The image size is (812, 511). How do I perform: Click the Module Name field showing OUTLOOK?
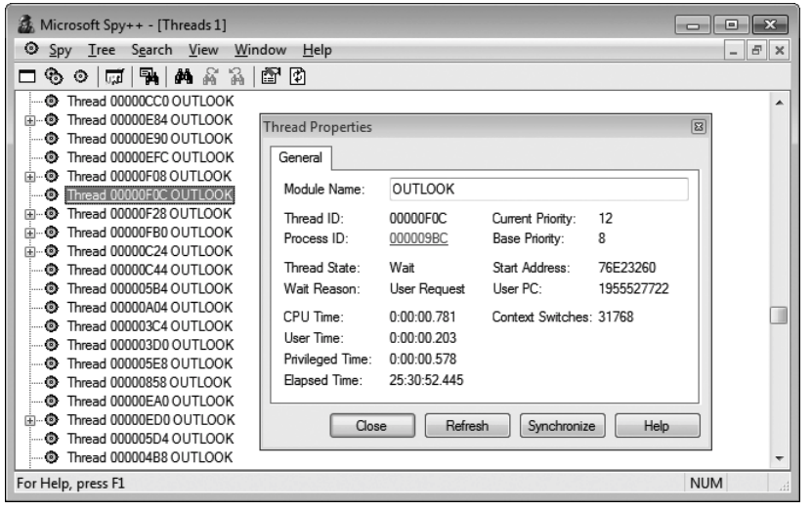pyautogui.click(x=538, y=190)
